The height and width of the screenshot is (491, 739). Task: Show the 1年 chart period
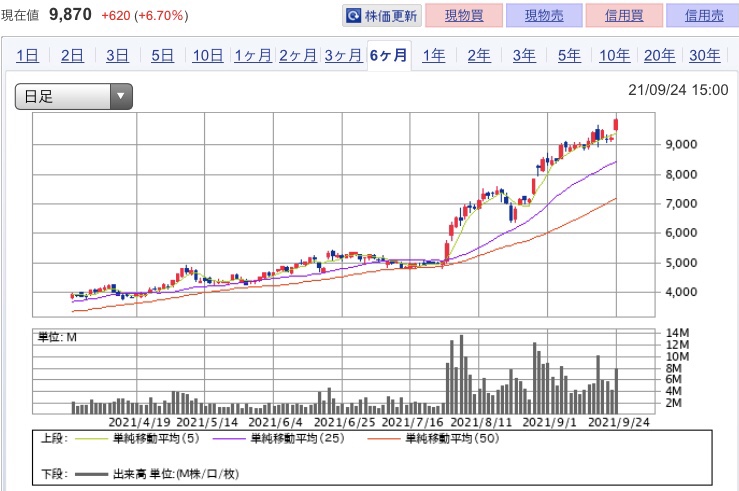434,56
